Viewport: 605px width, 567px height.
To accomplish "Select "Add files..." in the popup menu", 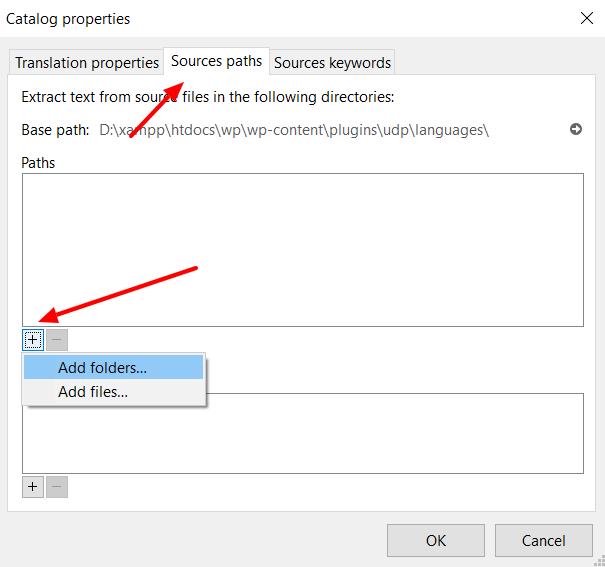I will pyautogui.click(x=93, y=392).
